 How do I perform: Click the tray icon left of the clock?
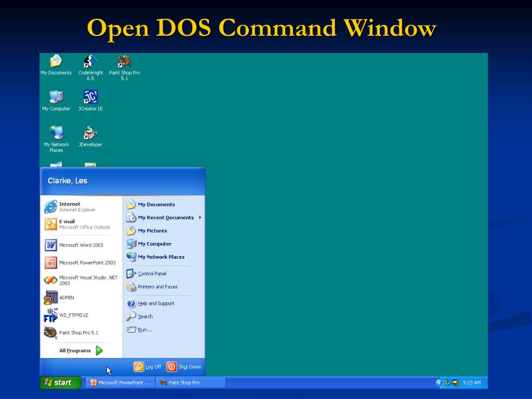(x=456, y=383)
